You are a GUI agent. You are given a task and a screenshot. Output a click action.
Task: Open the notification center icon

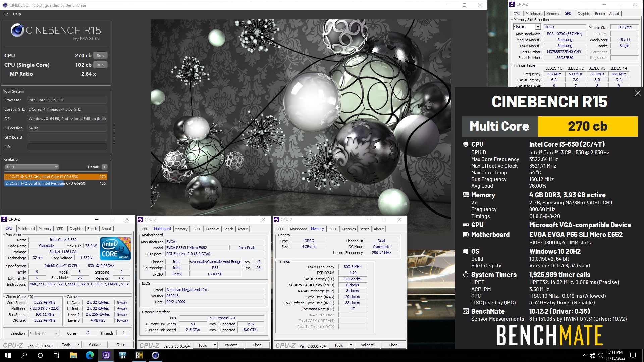[633, 355]
